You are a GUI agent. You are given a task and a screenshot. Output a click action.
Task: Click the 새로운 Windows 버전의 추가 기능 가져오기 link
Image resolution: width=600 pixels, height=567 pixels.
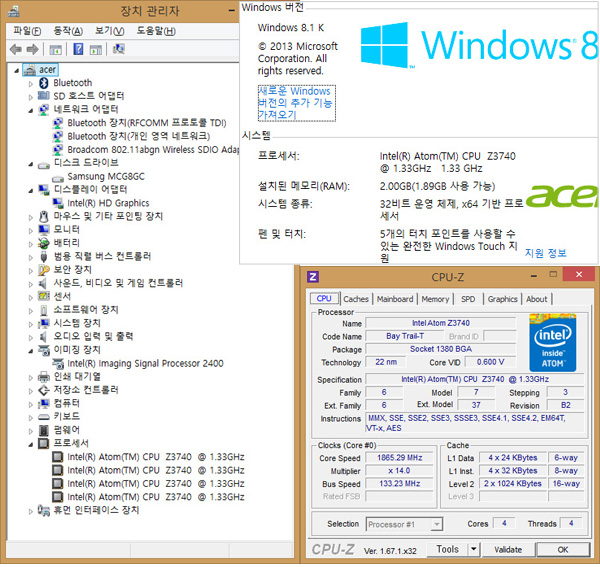[x=297, y=103]
